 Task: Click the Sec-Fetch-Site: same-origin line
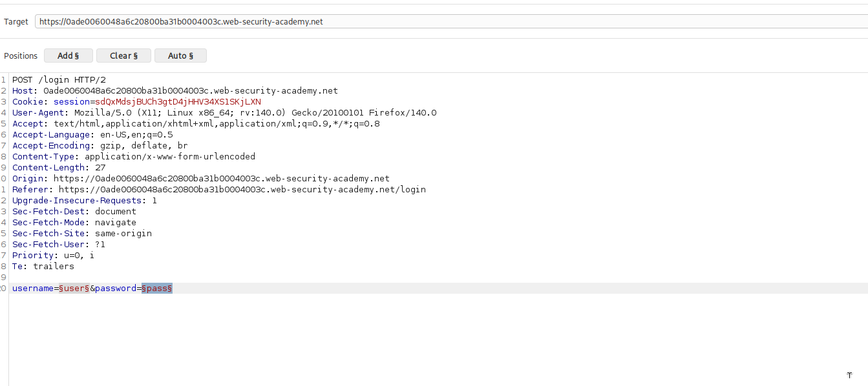click(x=82, y=234)
